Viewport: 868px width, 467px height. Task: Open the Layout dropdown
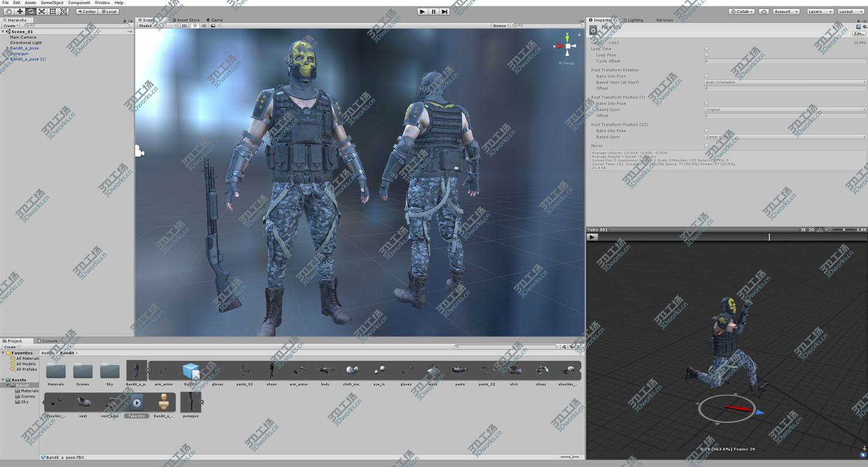851,11
